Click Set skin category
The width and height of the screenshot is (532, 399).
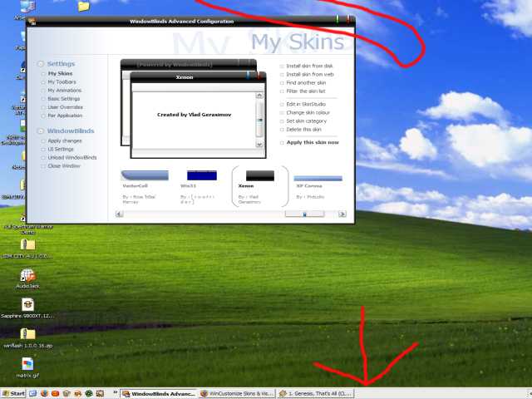306,121
